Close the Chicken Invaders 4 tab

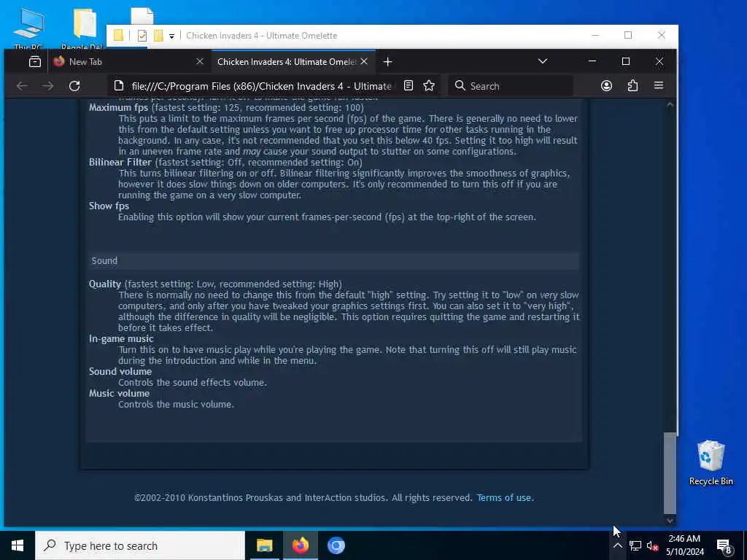[x=364, y=61]
